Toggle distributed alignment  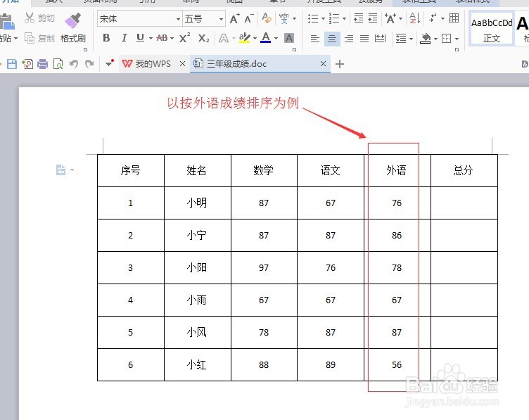380,39
